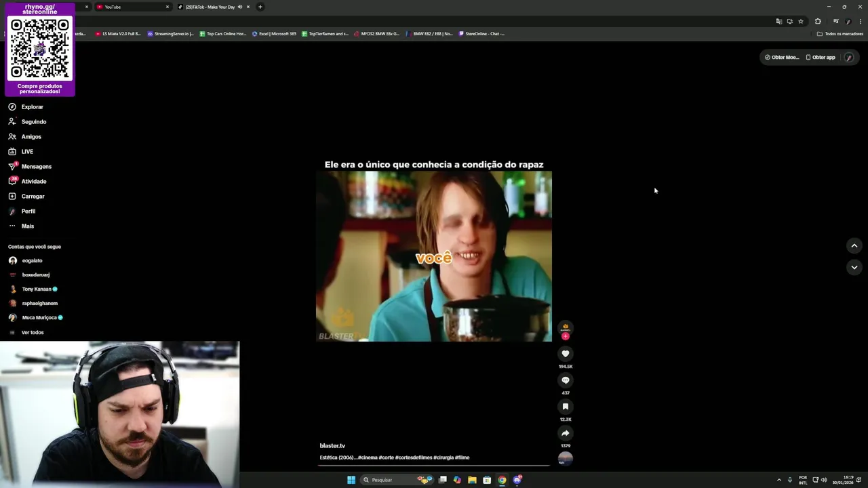Open the Windows Start menu
This screenshot has width=868, height=488.
tap(351, 480)
